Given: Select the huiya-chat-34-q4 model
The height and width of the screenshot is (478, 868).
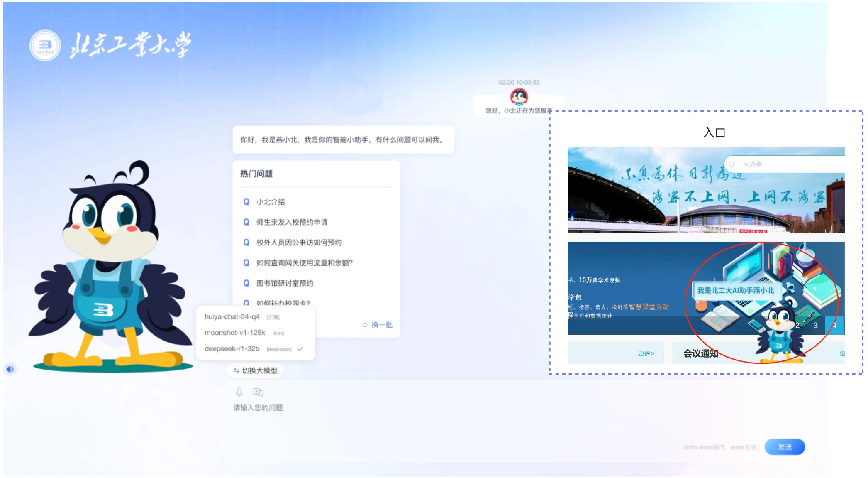Looking at the screenshot, I should tap(232, 317).
